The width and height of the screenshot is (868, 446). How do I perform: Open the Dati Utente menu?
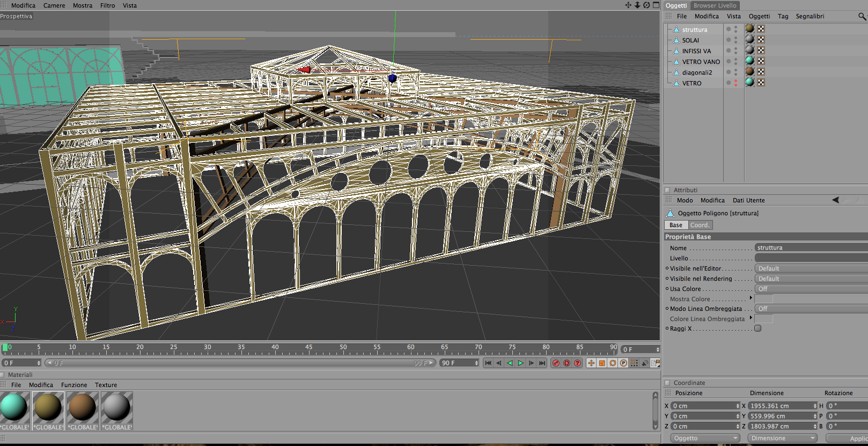(x=749, y=200)
